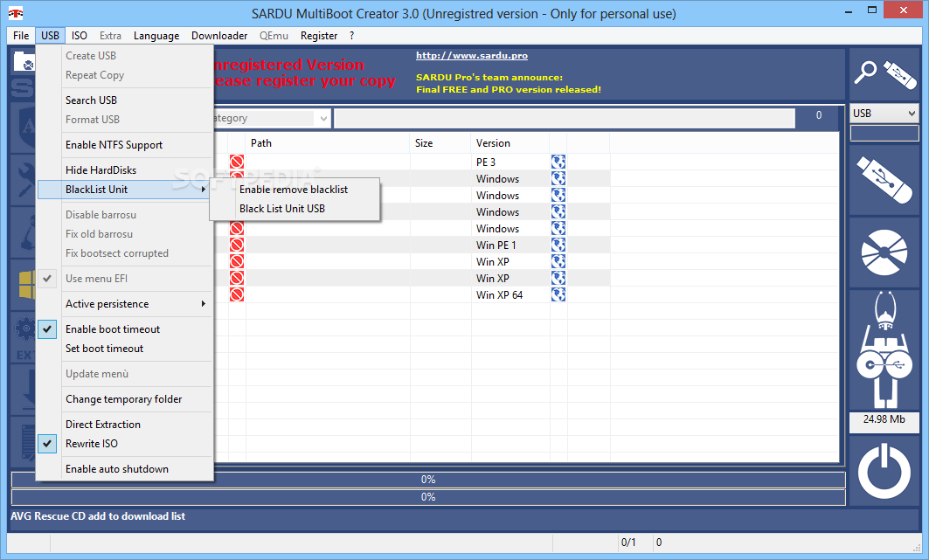Click the globe icon in PE 3 row

[558, 162]
